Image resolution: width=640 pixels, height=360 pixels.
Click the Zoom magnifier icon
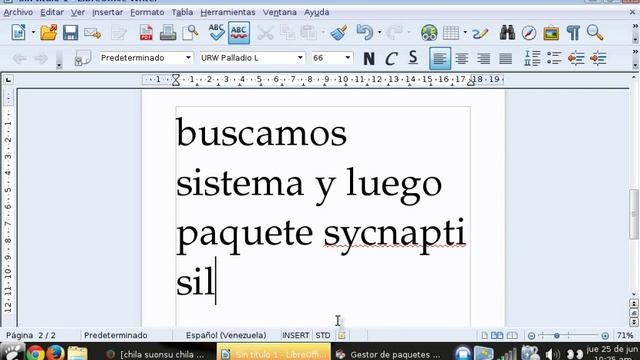pyautogui.click(x=595, y=32)
